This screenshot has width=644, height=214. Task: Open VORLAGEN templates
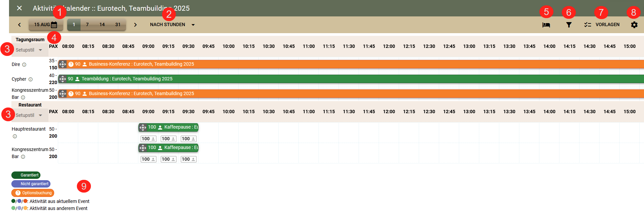(602, 24)
